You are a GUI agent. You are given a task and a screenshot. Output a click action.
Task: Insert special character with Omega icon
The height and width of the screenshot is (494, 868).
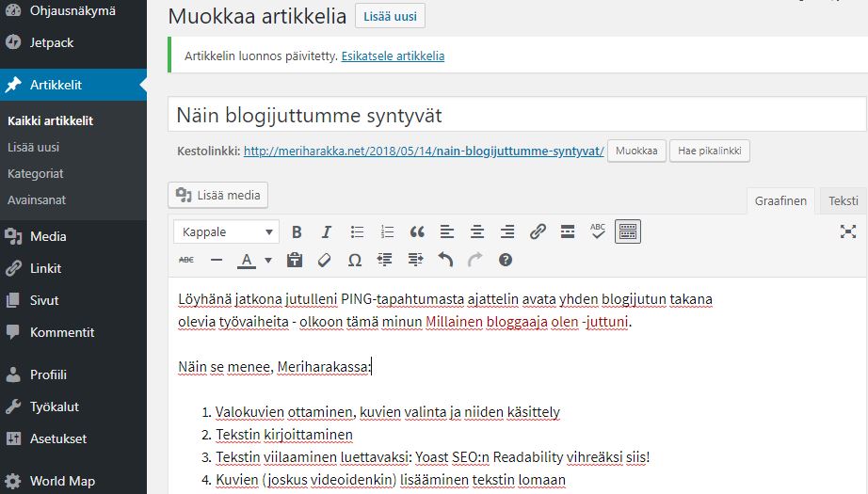[x=355, y=260]
